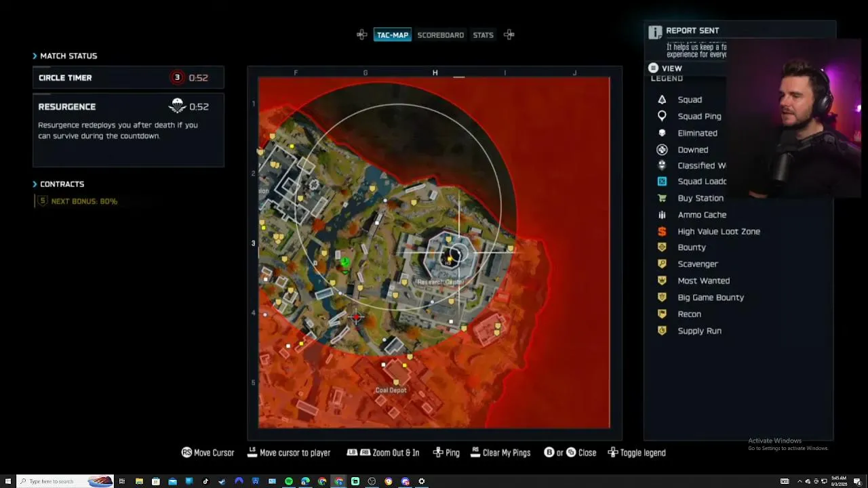Image resolution: width=868 pixels, height=488 pixels.
Task: Click the Most Wanted contract legend icon
Action: [x=662, y=281]
